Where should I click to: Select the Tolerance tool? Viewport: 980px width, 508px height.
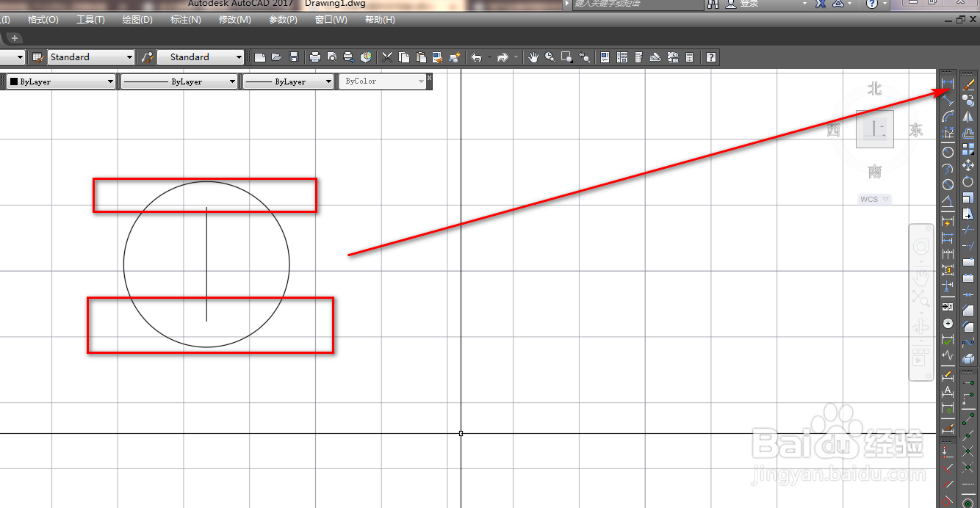pos(948,306)
